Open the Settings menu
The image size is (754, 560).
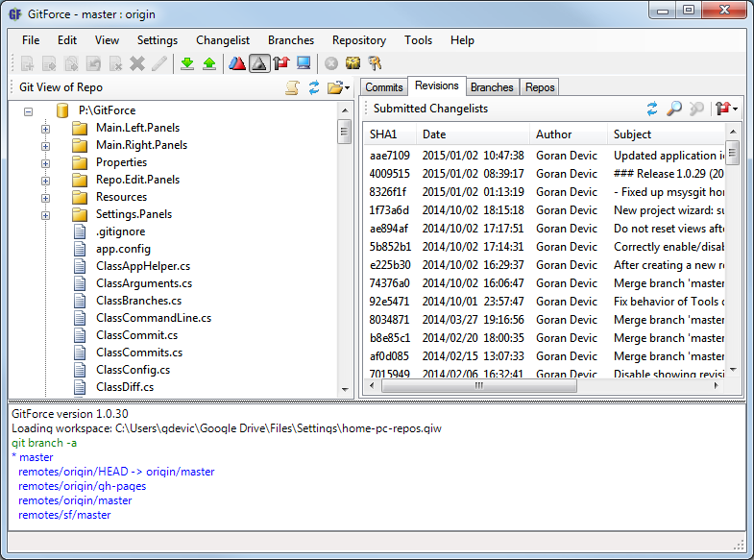click(158, 40)
